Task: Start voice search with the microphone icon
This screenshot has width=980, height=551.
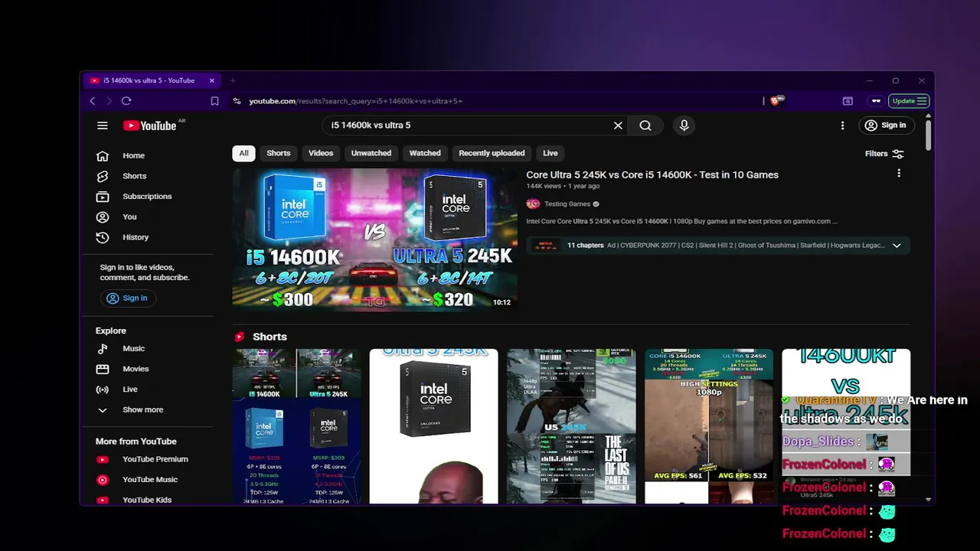Action: [x=684, y=126]
